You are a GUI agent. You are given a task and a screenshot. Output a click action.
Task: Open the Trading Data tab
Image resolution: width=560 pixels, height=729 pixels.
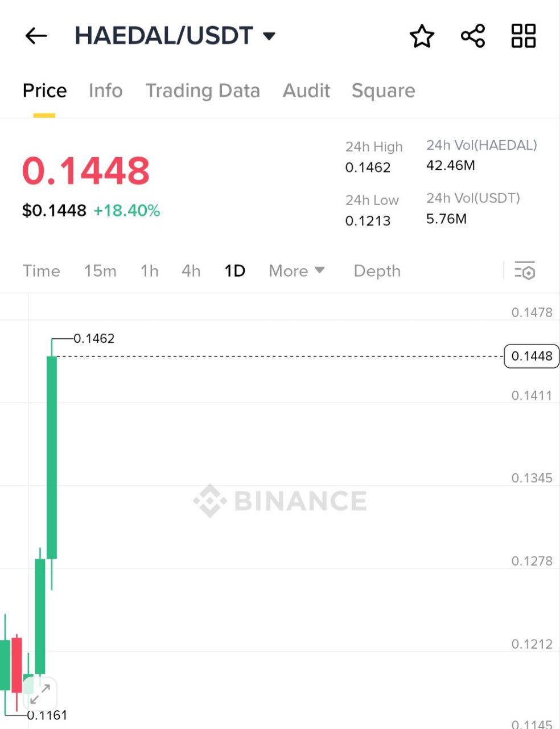click(203, 91)
